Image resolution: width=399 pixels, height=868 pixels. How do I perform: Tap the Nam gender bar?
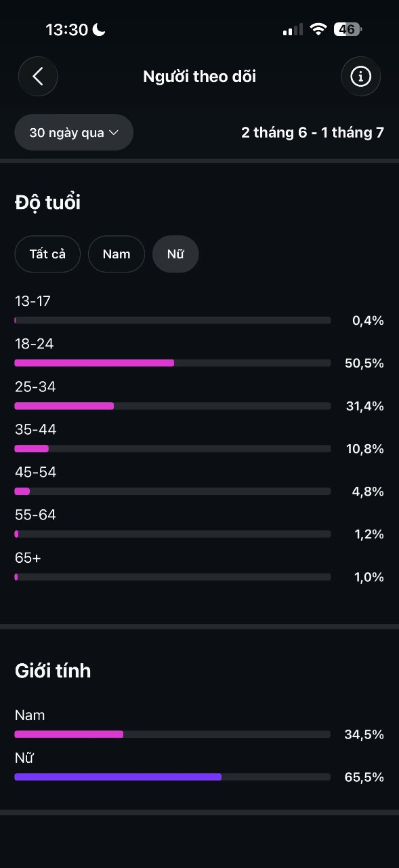point(173,734)
